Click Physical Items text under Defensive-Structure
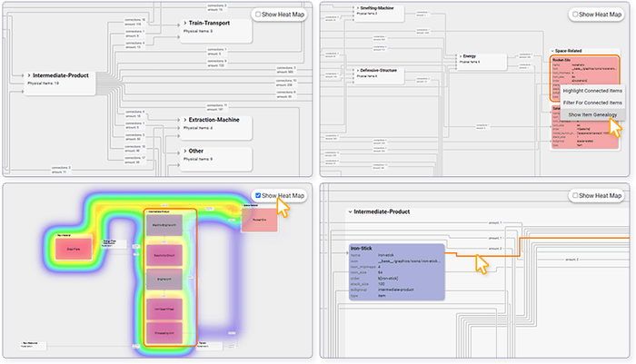Image resolution: width=636 pixels, height=364 pixels. [367, 76]
